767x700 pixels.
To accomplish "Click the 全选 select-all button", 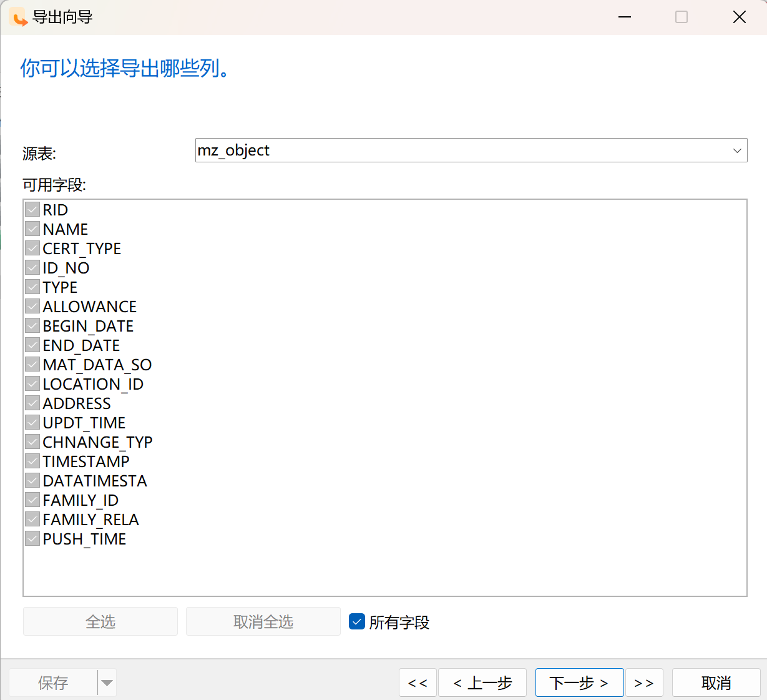I will pos(100,621).
